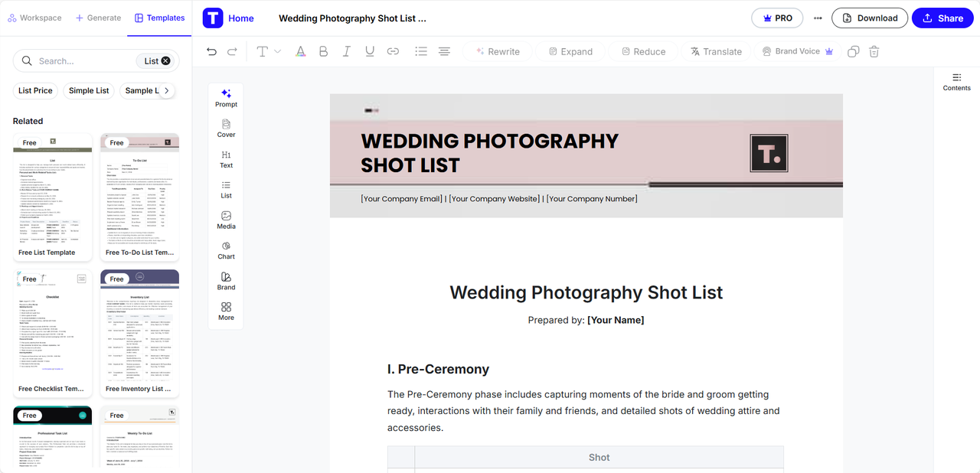The width and height of the screenshot is (980, 473).
Task: Open the font color picker icon
Action: coord(301,51)
